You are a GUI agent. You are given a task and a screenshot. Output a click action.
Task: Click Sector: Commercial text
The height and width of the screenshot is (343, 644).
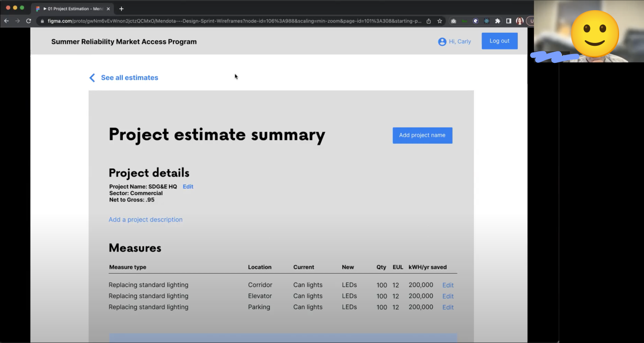136,193
